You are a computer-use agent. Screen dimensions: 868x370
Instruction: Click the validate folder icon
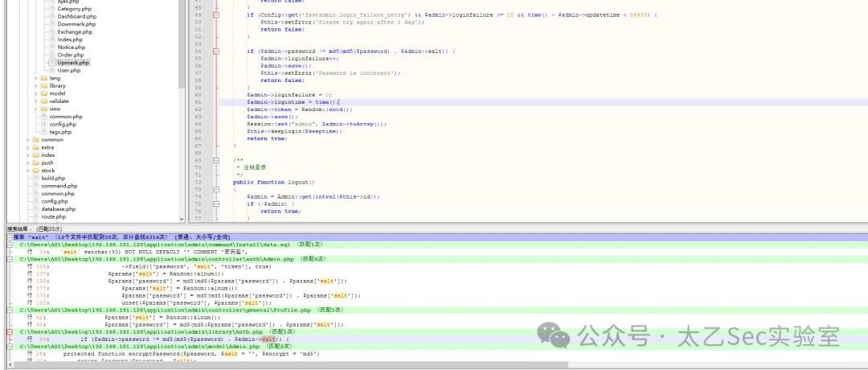pyautogui.click(x=44, y=101)
